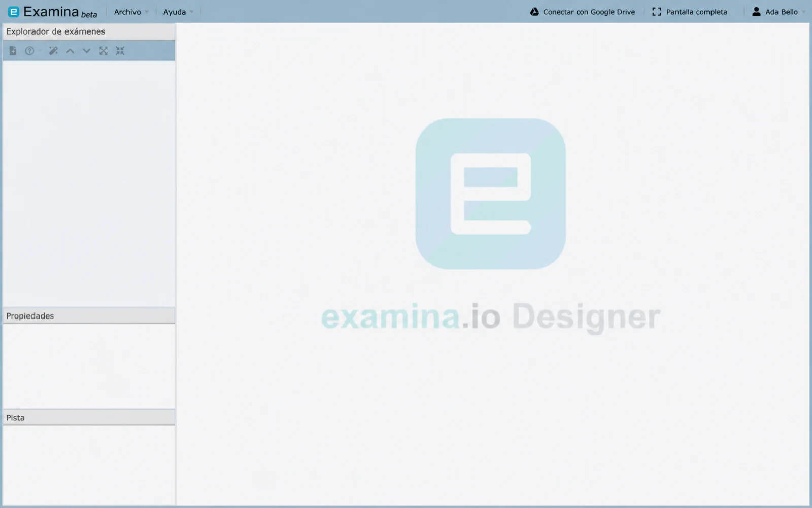The height and width of the screenshot is (508, 812).
Task: Click the Google Drive icon
Action: 534,12
